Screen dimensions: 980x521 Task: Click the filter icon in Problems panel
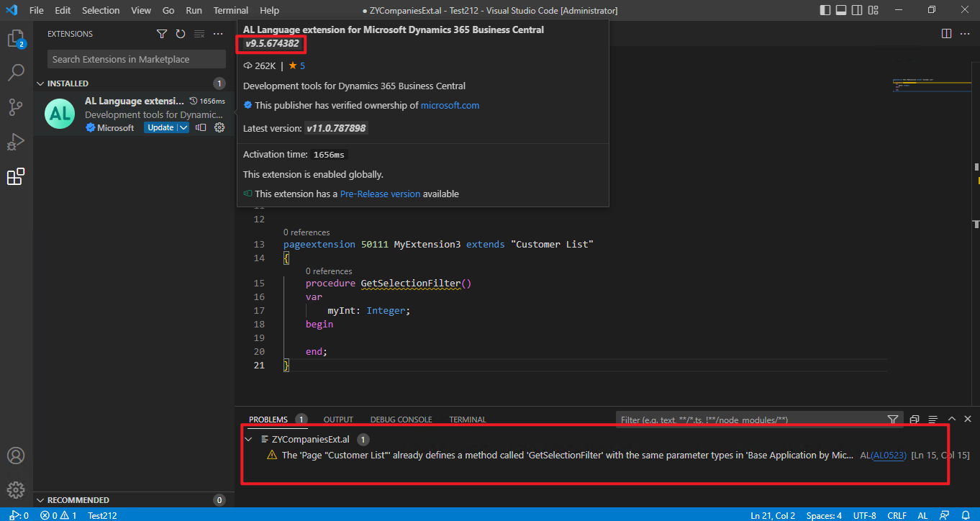tap(892, 419)
